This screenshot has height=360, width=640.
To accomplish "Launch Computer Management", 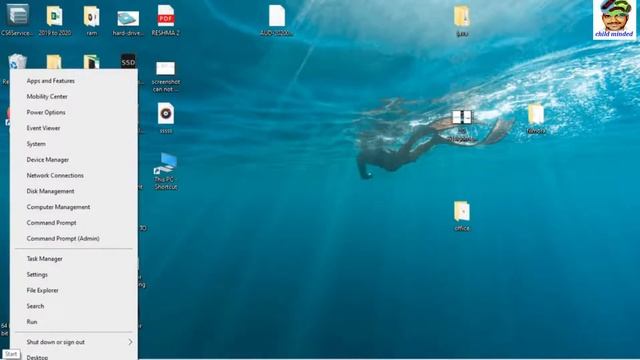I will (74, 207).
